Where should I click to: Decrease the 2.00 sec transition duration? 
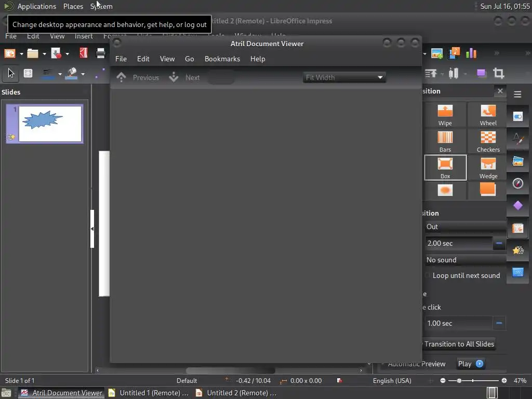click(499, 243)
